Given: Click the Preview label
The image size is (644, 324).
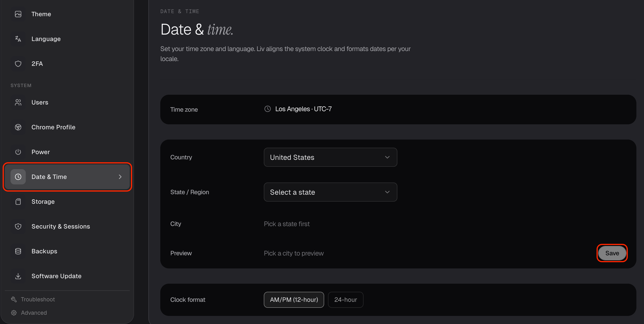Looking at the screenshot, I should pyautogui.click(x=181, y=253).
